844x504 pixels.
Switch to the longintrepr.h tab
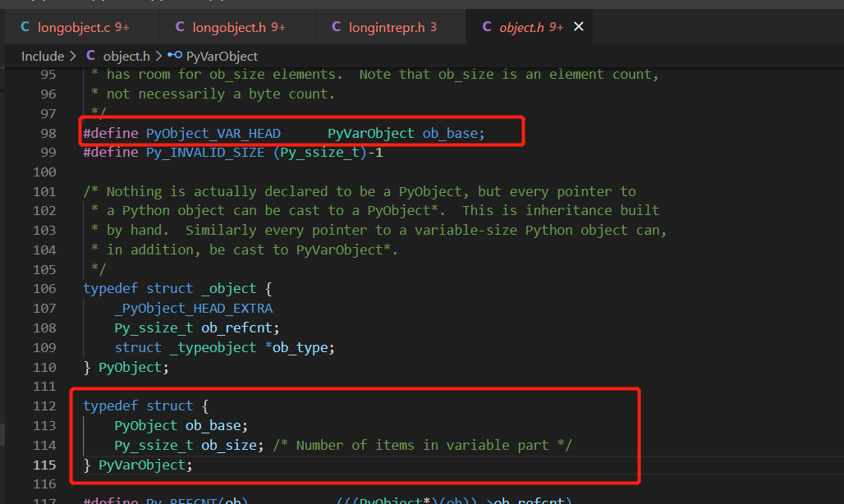(386, 26)
